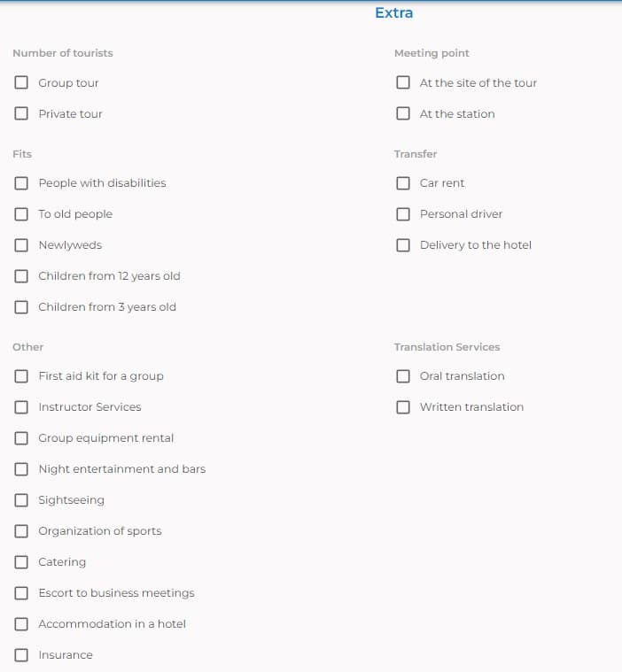
Task: Check Instructor Services box
Action: 21,407
